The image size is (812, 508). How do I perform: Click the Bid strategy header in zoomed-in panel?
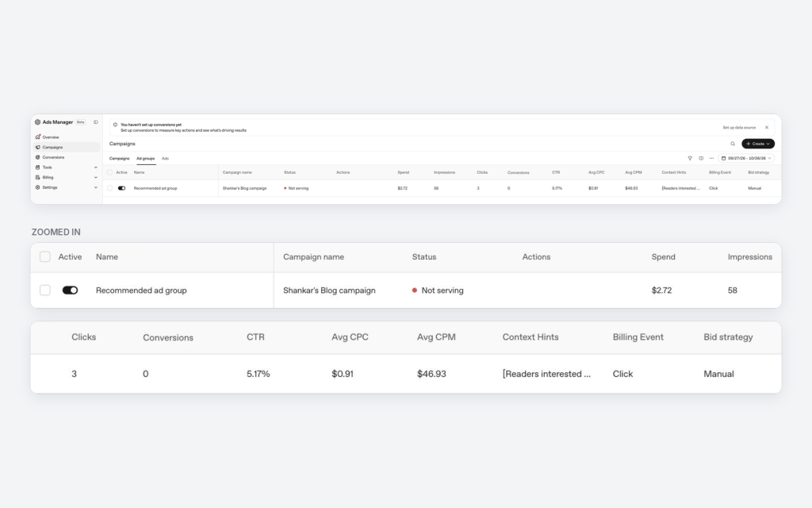click(x=728, y=337)
